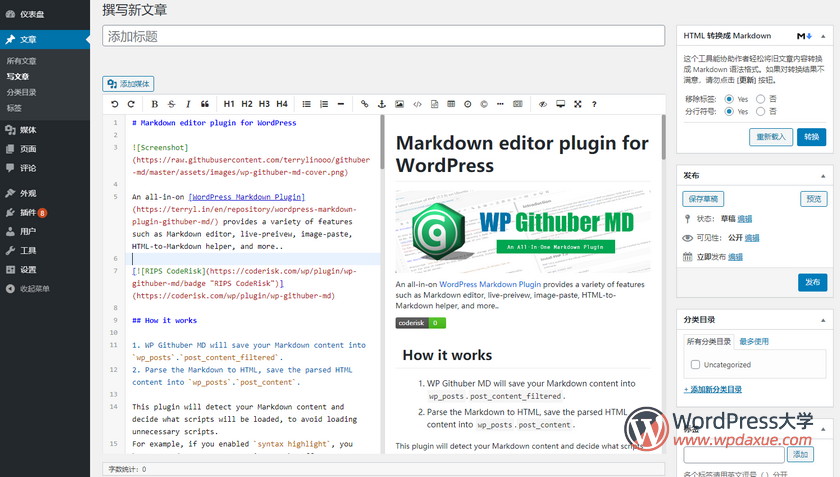Viewport: 840px width, 477px height.
Task: Open editor help via question mark icon
Action: [x=594, y=104]
